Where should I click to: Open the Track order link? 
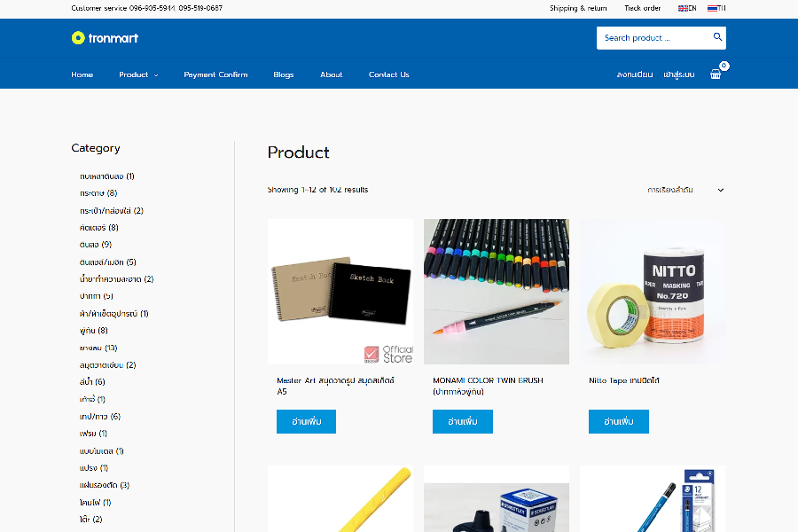click(642, 8)
